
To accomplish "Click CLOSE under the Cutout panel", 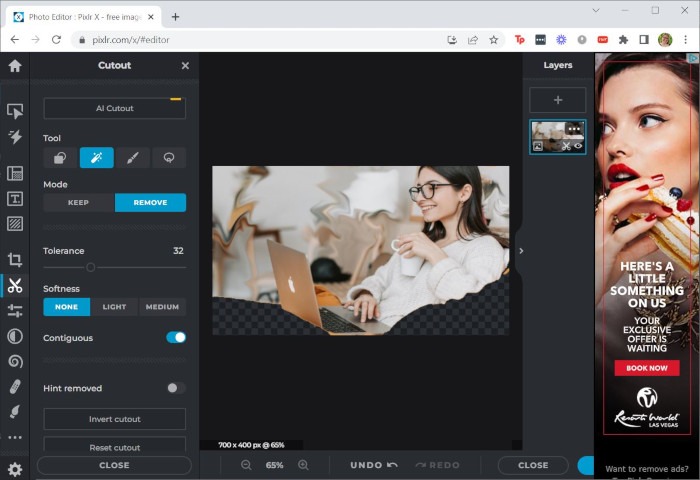I will (x=114, y=465).
